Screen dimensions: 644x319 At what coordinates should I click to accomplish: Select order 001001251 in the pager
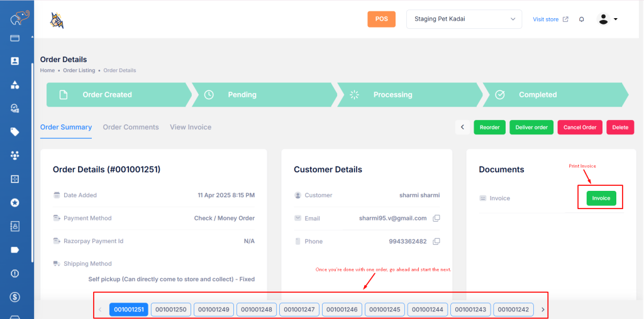pos(129,310)
